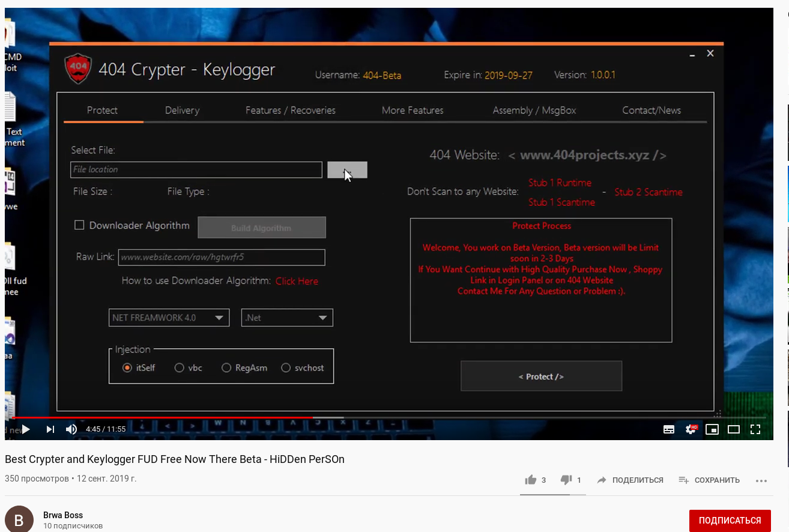The width and height of the screenshot is (789, 532).
Task: Minimize the 404 Crypter window
Action: pos(692,54)
